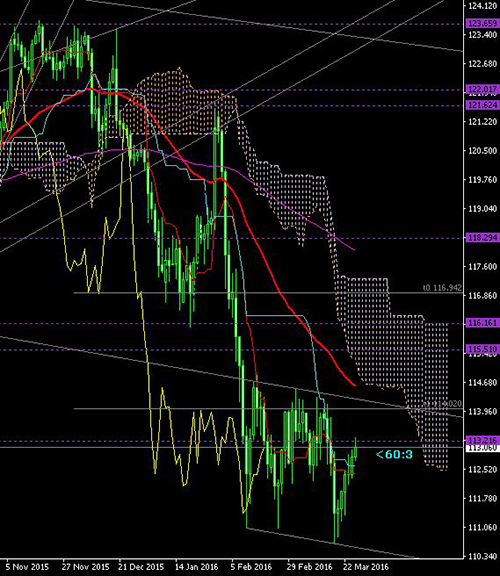Screen dimensions: 500x576
Task: Select the 116.161 price level label
Action: pyautogui.click(x=483, y=323)
